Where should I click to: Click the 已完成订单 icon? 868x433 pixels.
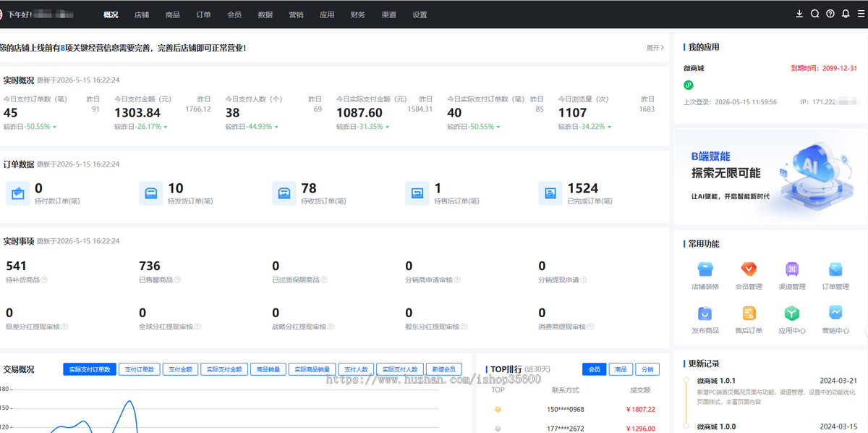pyautogui.click(x=550, y=193)
